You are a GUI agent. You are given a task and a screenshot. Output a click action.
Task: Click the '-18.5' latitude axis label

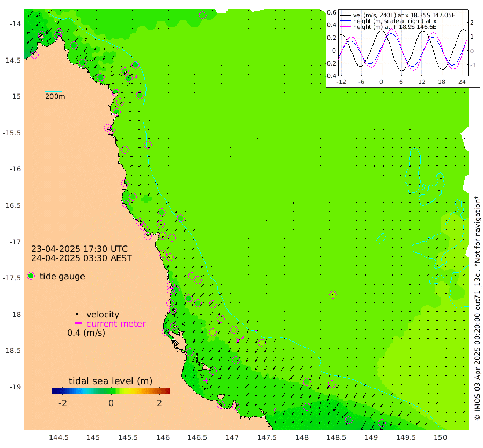coord(12,351)
